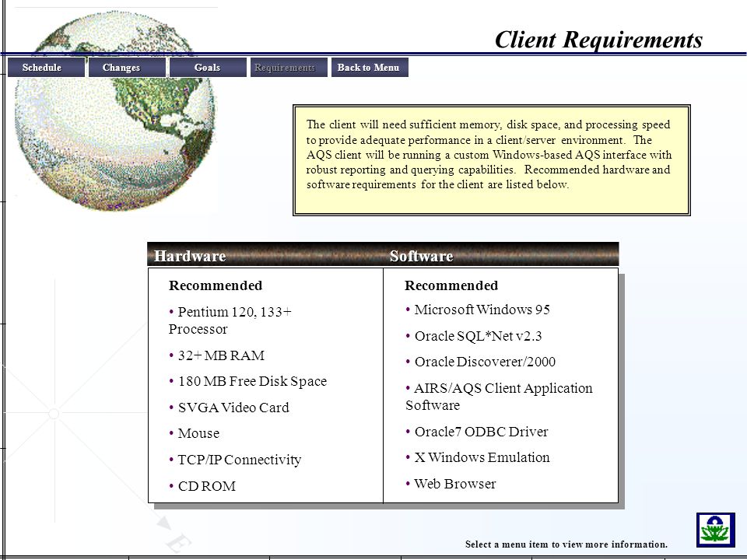The height and width of the screenshot is (560, 747).
Task: Select the 'Web Browser' item
Action: 451,484
